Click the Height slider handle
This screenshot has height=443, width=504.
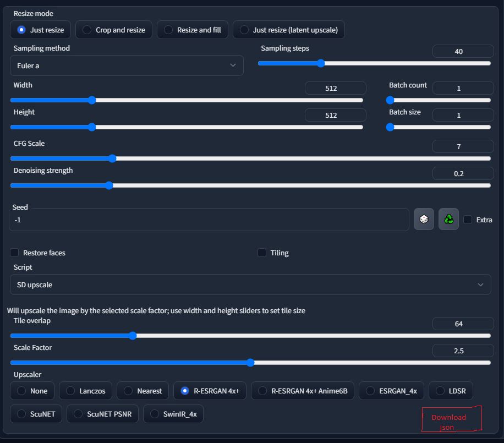tap(92, 127)
